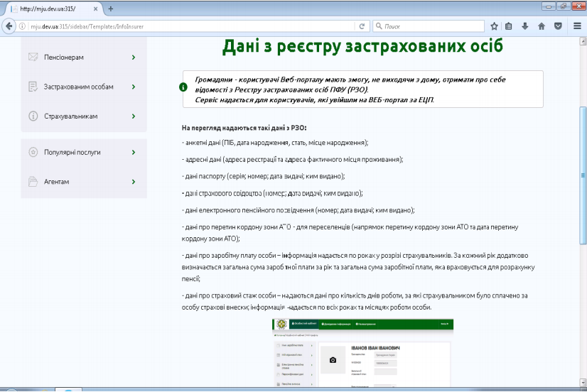This screenshot has height=392, width=587.
Task: Click the folder icon beside Агентам
Action: [x=33, y=181]
